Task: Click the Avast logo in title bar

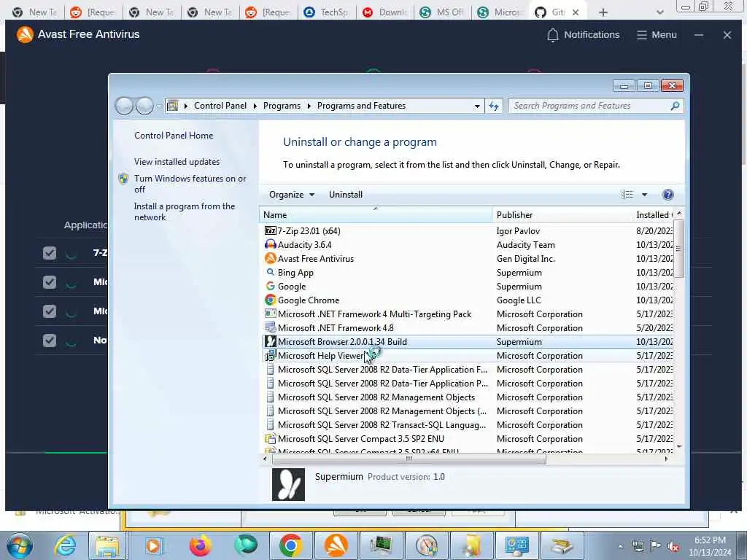Action: [x=25, y=34]
